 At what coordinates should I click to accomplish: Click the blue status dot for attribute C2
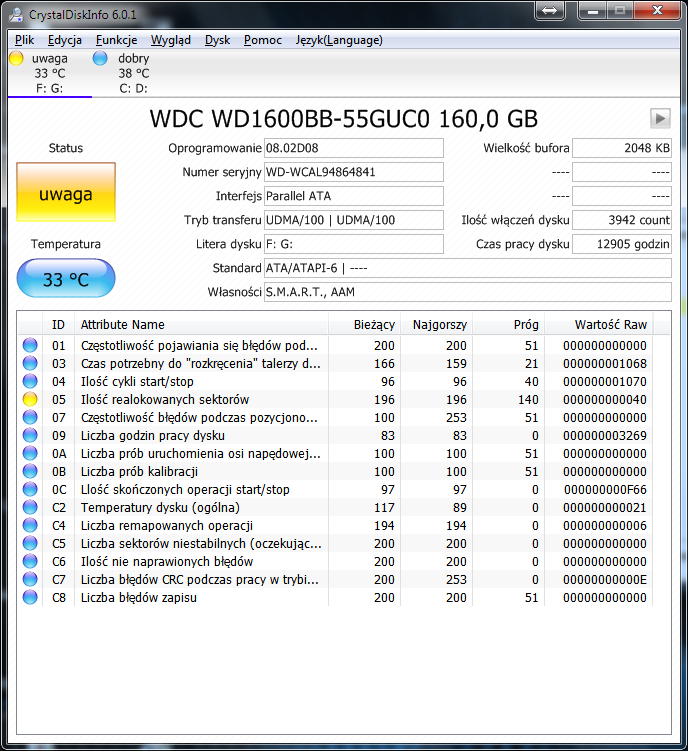(30, 507)
